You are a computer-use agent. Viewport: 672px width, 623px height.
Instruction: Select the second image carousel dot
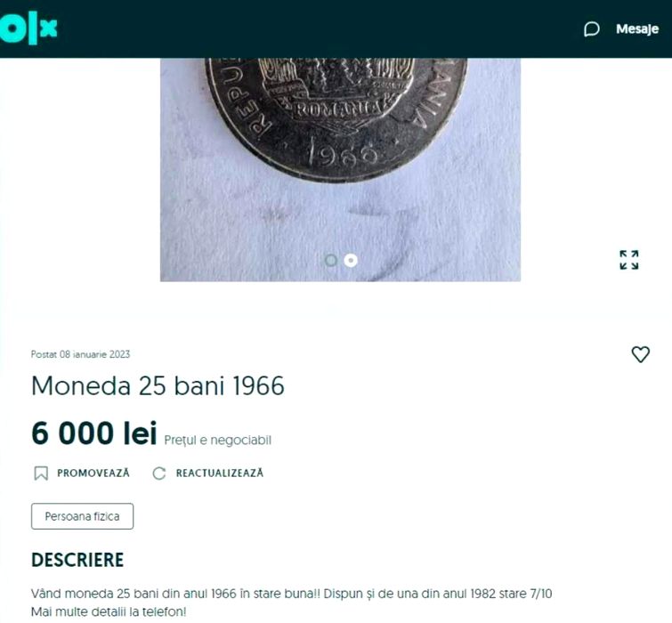click(351, 260)
